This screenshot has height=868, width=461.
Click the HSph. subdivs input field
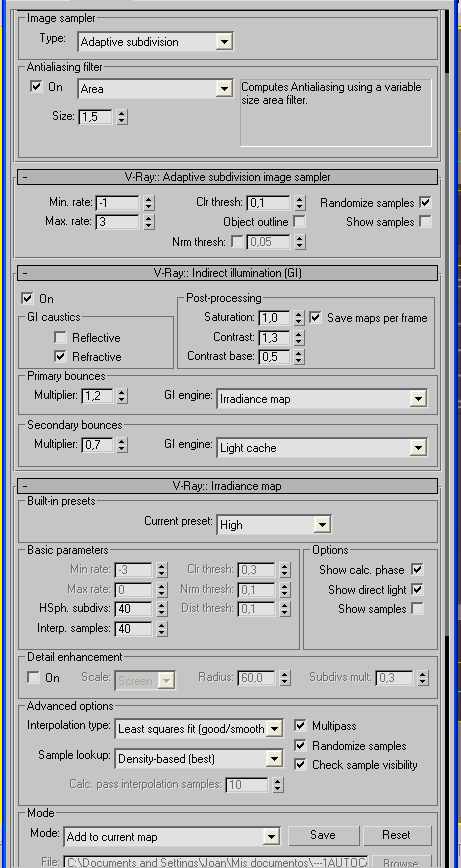pyautogui.click(x=134, y=609)
